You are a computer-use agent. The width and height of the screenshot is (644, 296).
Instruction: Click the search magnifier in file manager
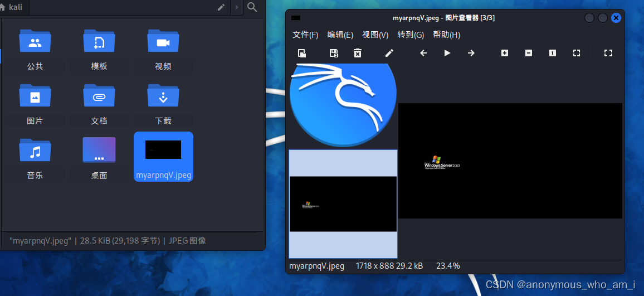[252, 7]
